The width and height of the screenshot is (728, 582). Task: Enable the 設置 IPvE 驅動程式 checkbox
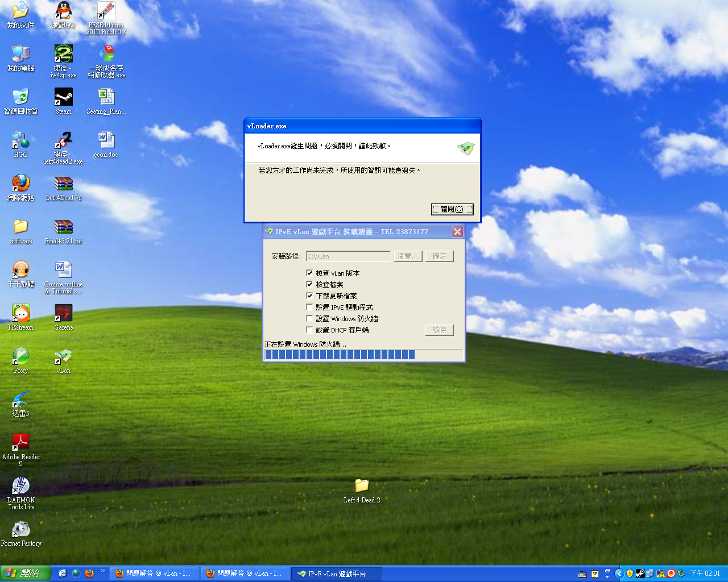[x=309, y=307]
